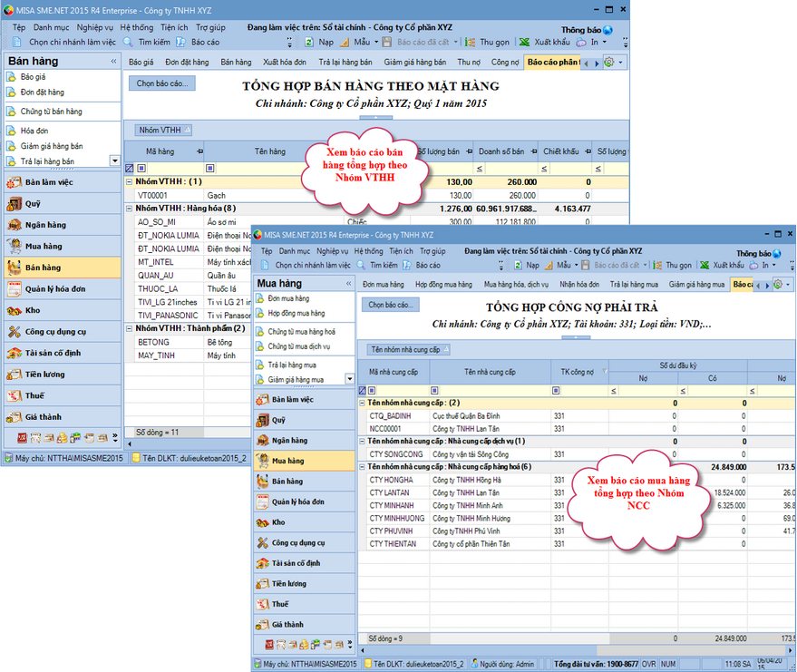Toggle filter box under TK công nợ column
This screenshot has width=797, height=672.
pos(556,390)
